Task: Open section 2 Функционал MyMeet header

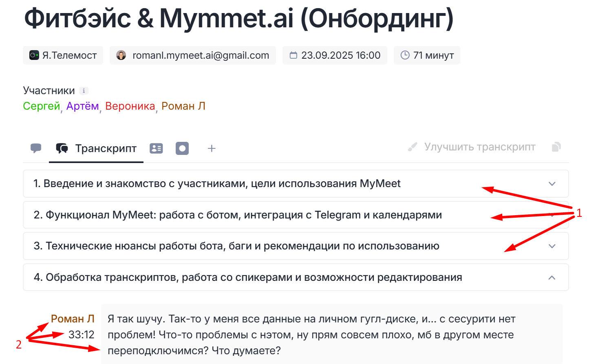Action: (237, 215)
